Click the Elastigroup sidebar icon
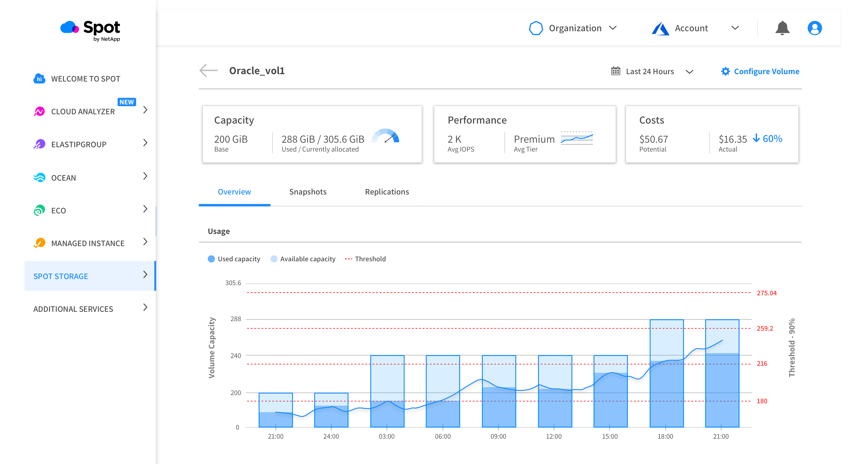 point(39,144)
